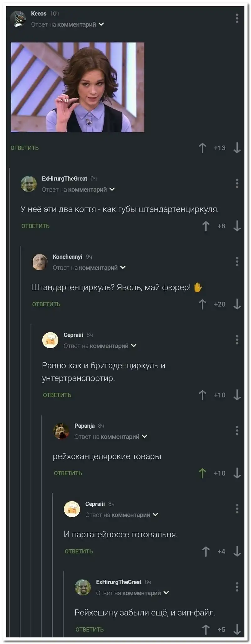Downvote Papanja's comment
Screen dimensions: 251x644
coord(237,473)
